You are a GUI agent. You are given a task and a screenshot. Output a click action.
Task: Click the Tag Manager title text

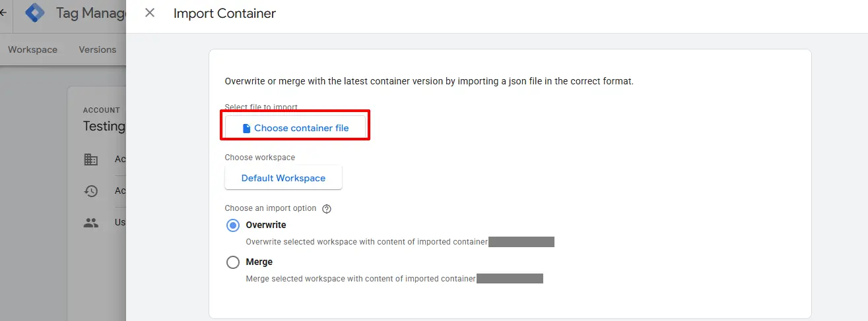point(91,13)
